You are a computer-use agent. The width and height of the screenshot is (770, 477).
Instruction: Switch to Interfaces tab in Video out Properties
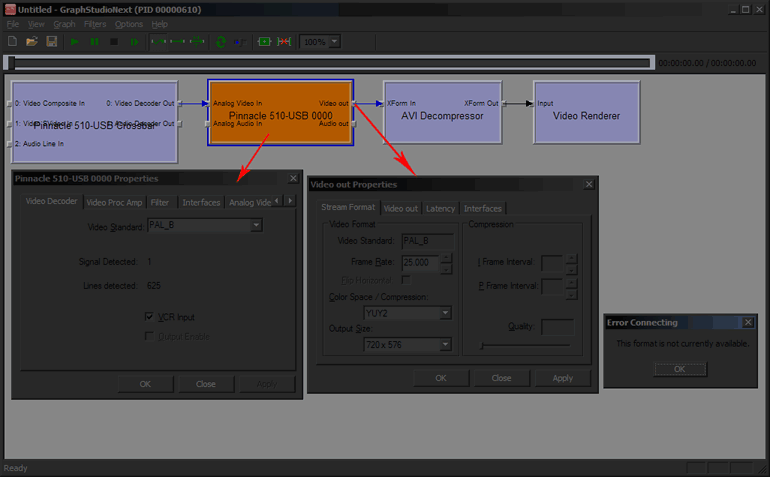483,209
